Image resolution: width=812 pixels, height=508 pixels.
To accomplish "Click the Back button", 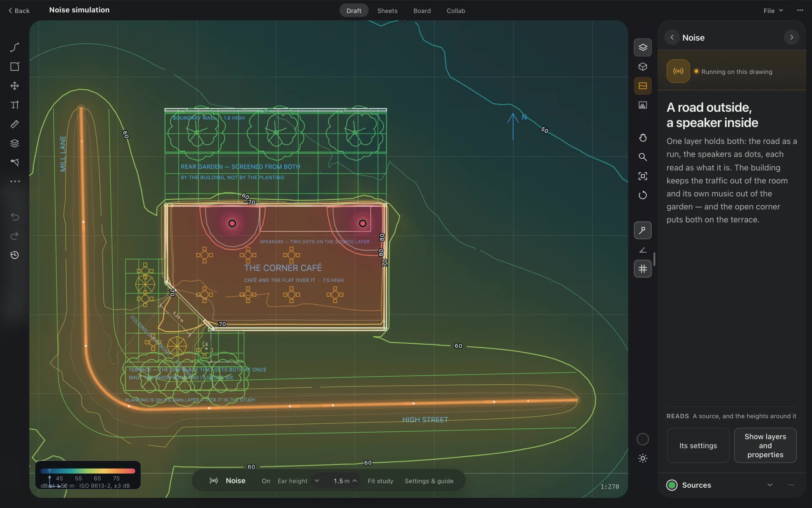I will [x=19, y=11].
